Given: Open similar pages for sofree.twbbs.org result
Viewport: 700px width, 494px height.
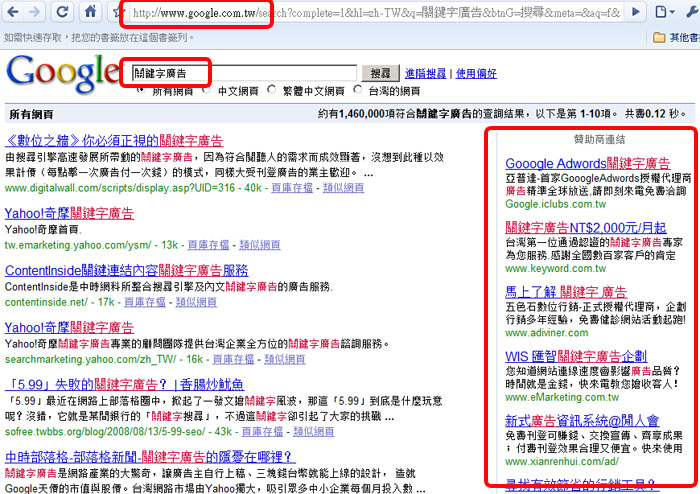Looking at the screenshot, I should pos(313,432).
